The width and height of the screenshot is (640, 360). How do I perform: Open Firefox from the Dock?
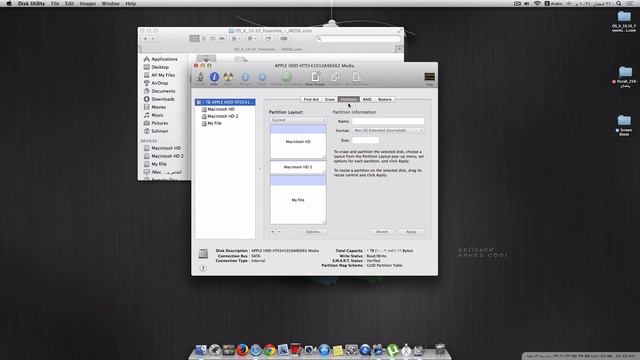tap(242, 350)
